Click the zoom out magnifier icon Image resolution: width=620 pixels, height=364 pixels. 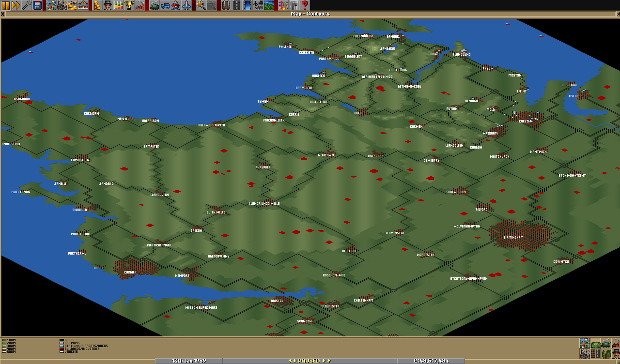coord(211,5)
